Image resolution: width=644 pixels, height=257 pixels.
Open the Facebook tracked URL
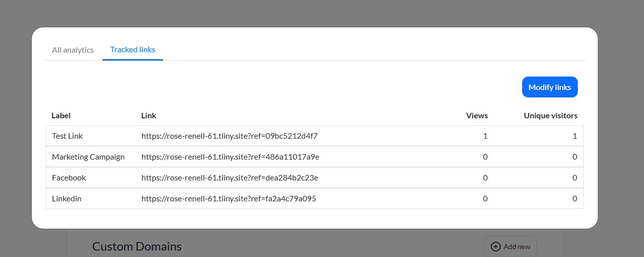click(x=230, y=177)
